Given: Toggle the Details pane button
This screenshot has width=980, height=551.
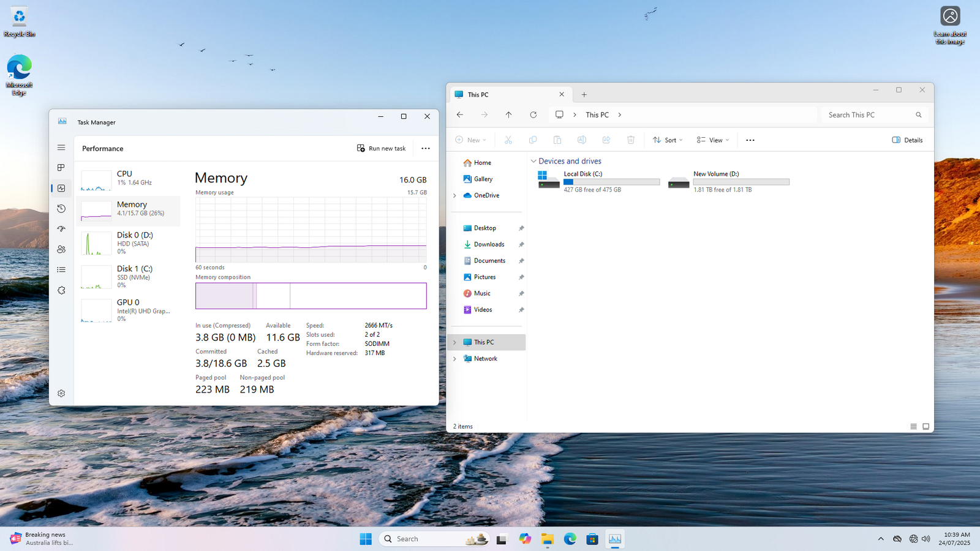Looking at the screenshot, I should [x=908, y=140].
